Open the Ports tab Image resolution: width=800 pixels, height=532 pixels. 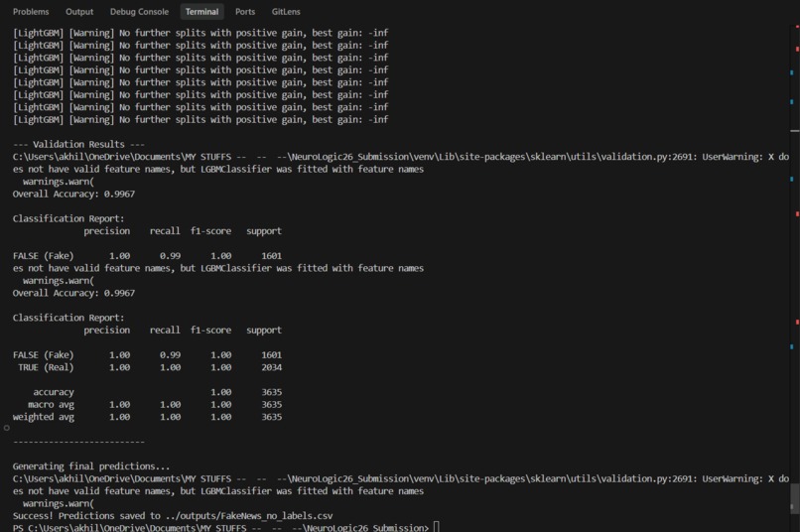click(245, 12)
